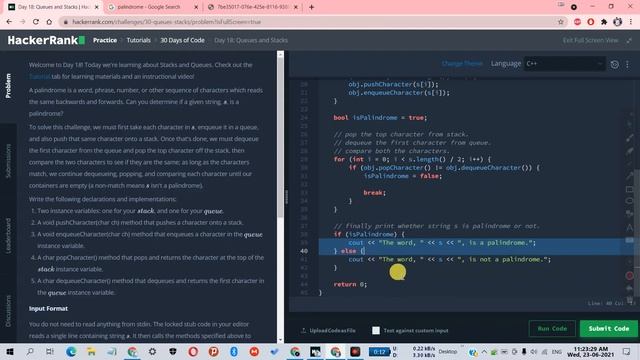Click the HackerRank logo

(46, 40)
